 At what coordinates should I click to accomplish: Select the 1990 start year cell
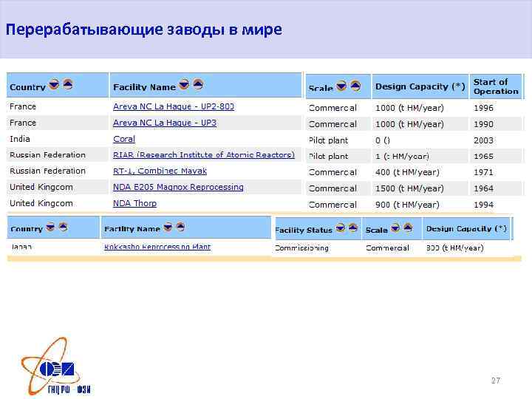483,124
